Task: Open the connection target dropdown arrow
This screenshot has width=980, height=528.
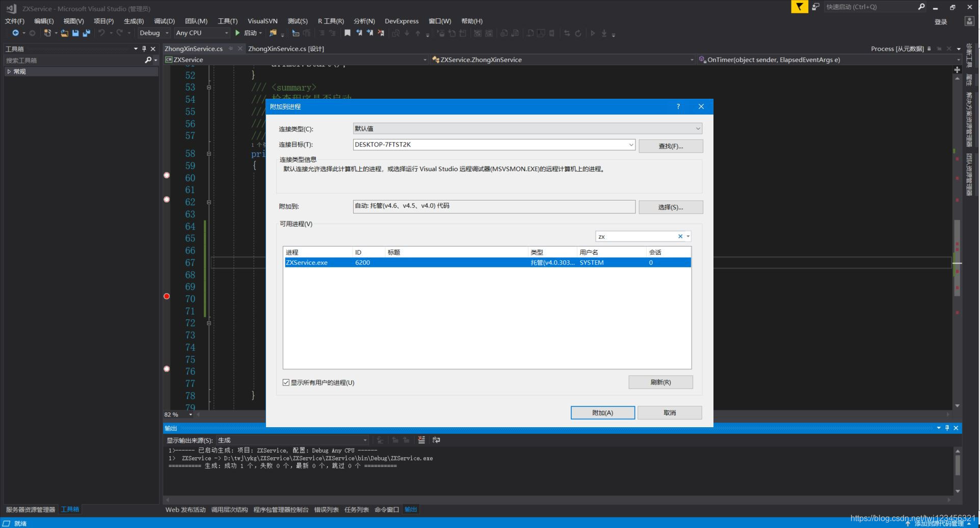Action: coord(631,145)
